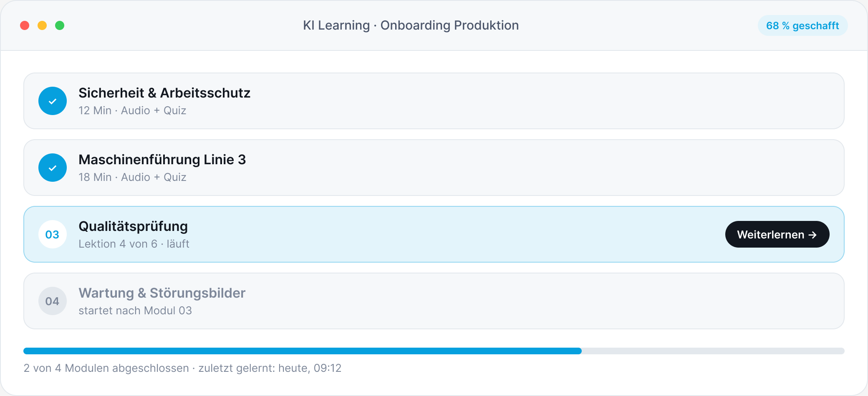Viewport: 868px width, 396px height.
Task: Click the checkmark icon for Sicherheit & Arbeitsschutz
Action: (53, 101)
